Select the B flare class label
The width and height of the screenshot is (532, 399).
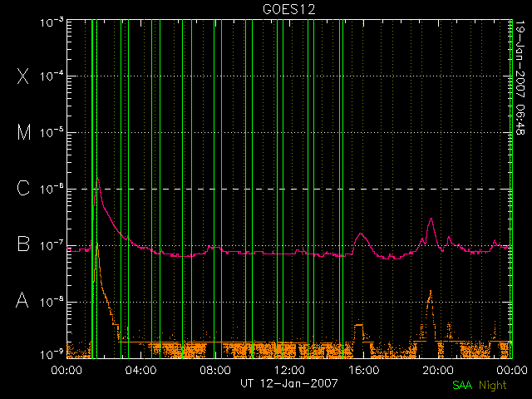tap(23, 244)
